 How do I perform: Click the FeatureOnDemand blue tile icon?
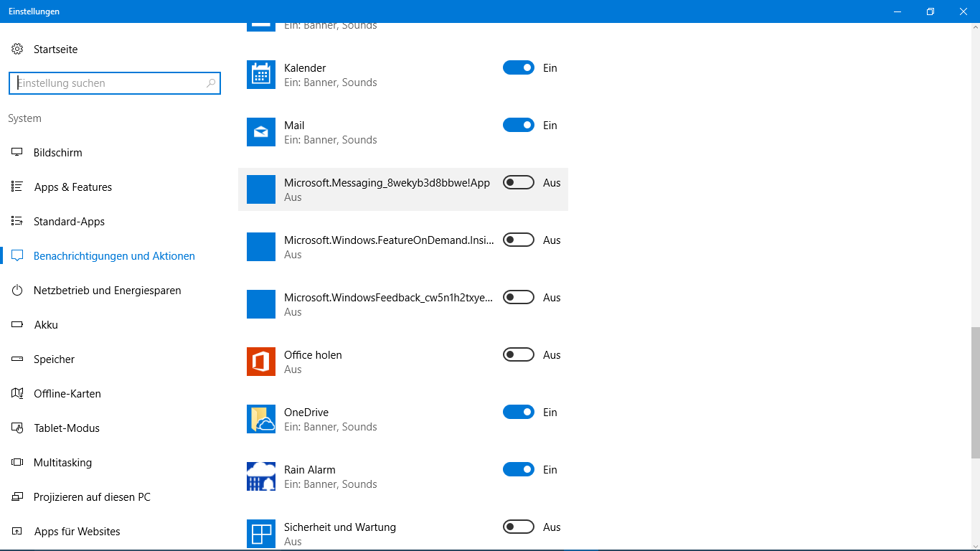261,247
